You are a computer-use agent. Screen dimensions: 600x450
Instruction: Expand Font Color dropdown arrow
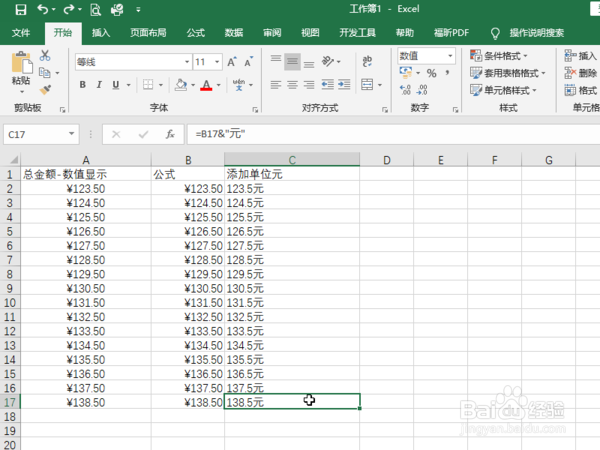click(218, 85)
